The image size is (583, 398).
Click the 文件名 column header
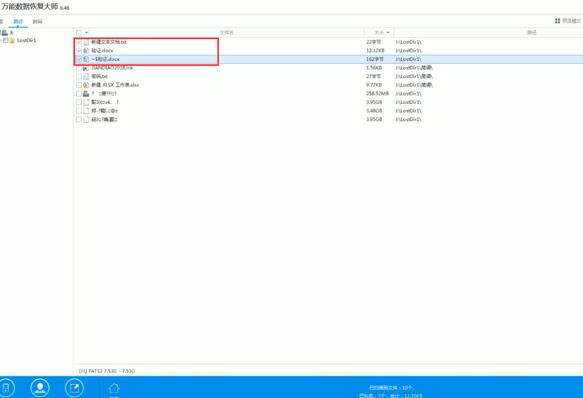[226, 33]
